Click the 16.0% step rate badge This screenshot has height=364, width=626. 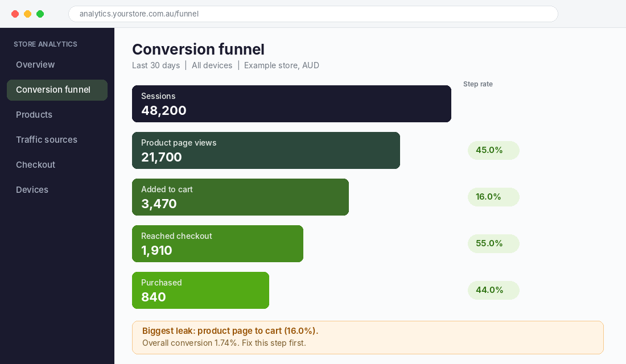pyautogui.click(x=493, y=197)
